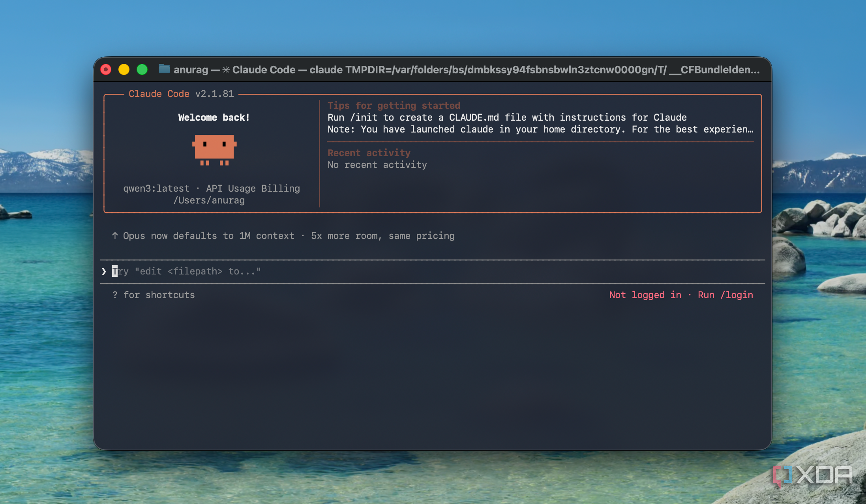
Task: Click the folder icon in the title bar
Action: coord(164,69)
